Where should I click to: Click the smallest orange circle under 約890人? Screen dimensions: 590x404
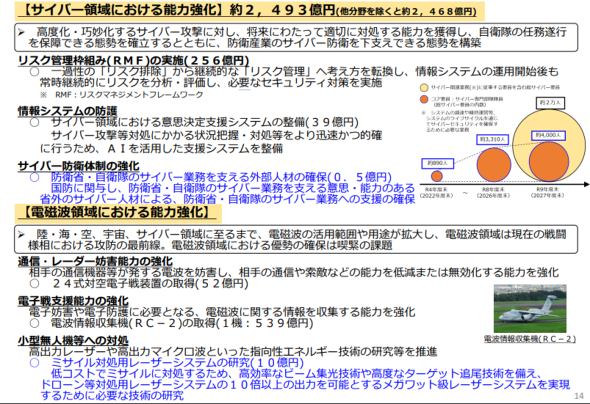coord(437,176)
